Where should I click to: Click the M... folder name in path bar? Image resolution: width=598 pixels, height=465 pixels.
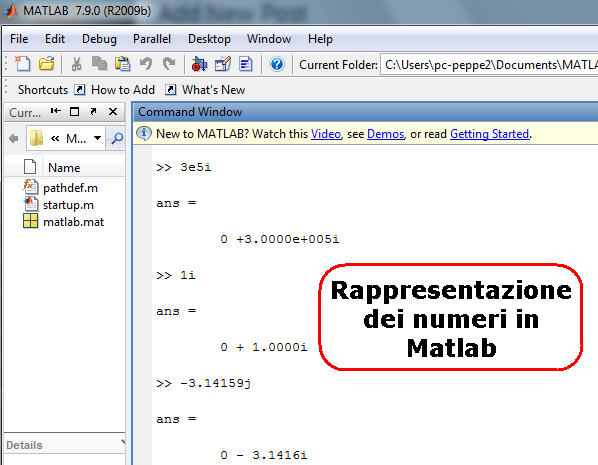[76, 138]
